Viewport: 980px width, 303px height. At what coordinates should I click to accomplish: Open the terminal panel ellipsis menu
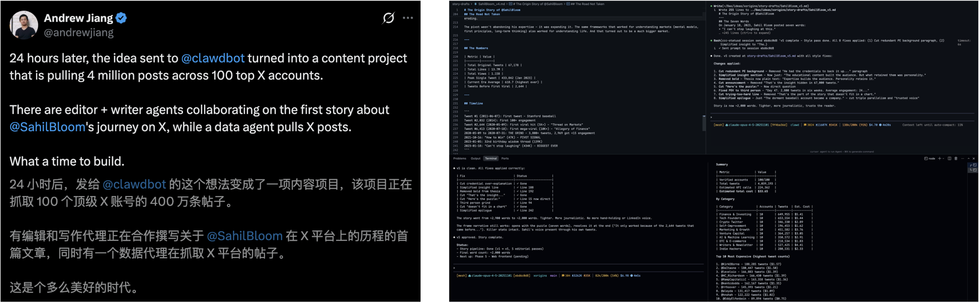point(962,159)
